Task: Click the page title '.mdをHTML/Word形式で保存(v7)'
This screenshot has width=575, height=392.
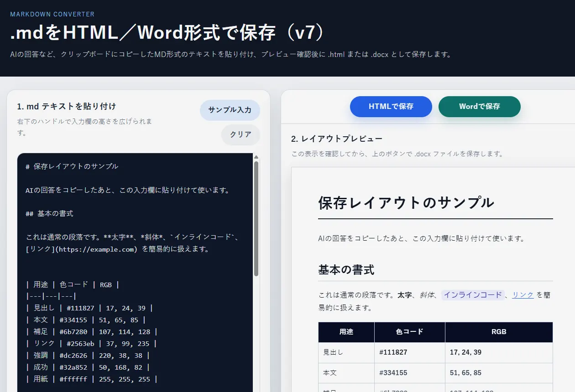Action: (x=168, y=32)
